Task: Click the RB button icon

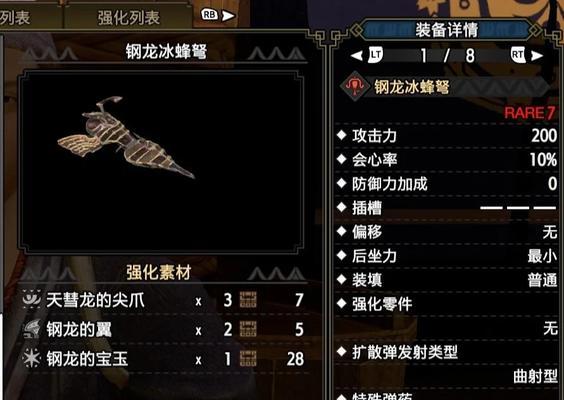Action: point(210,15)
